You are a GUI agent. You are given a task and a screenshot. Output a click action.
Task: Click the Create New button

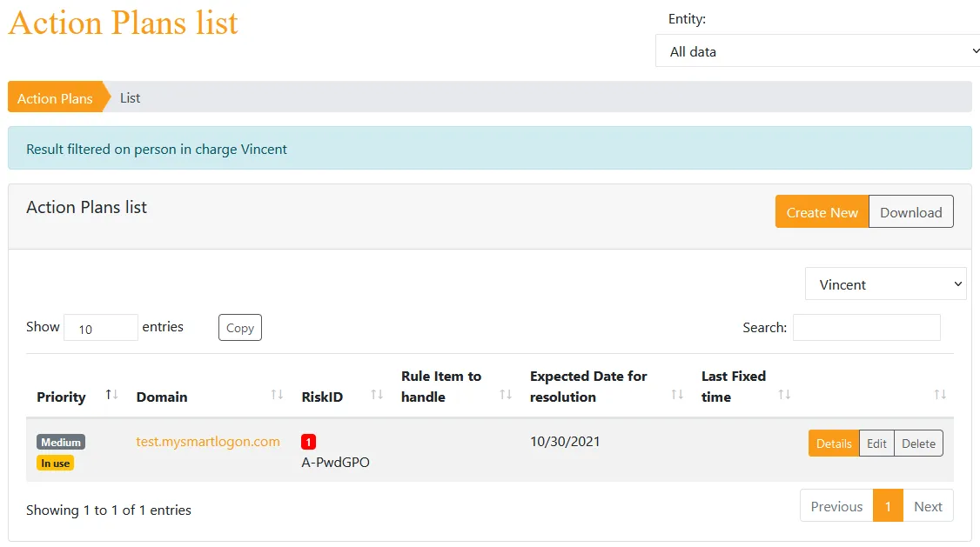tap(822, 212)
